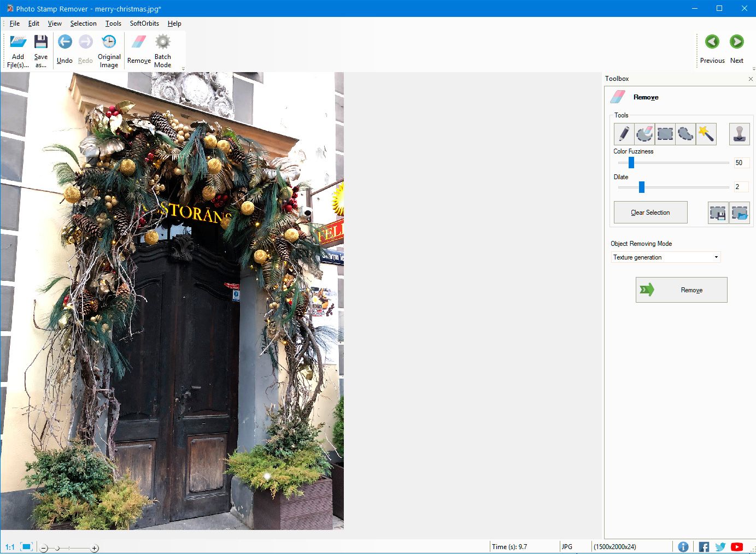Select the Clone Stamp tool
This screenshot has height=554, width=756.
pyautogui.click(x=739, y=134)
